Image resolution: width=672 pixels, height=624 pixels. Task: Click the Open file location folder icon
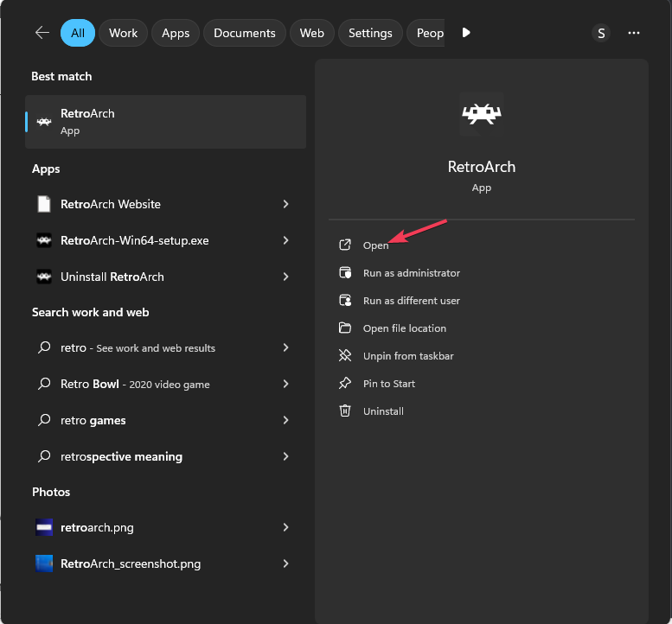coord(345,328)
